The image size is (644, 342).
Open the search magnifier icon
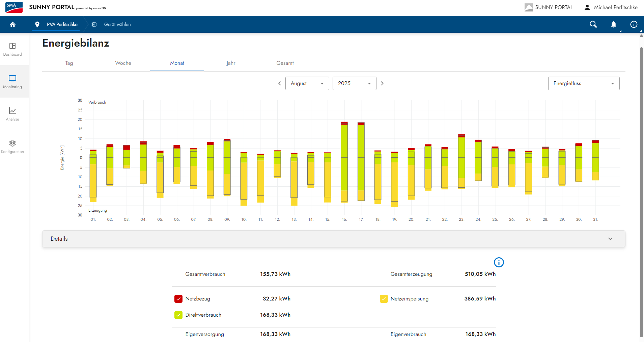593,24
